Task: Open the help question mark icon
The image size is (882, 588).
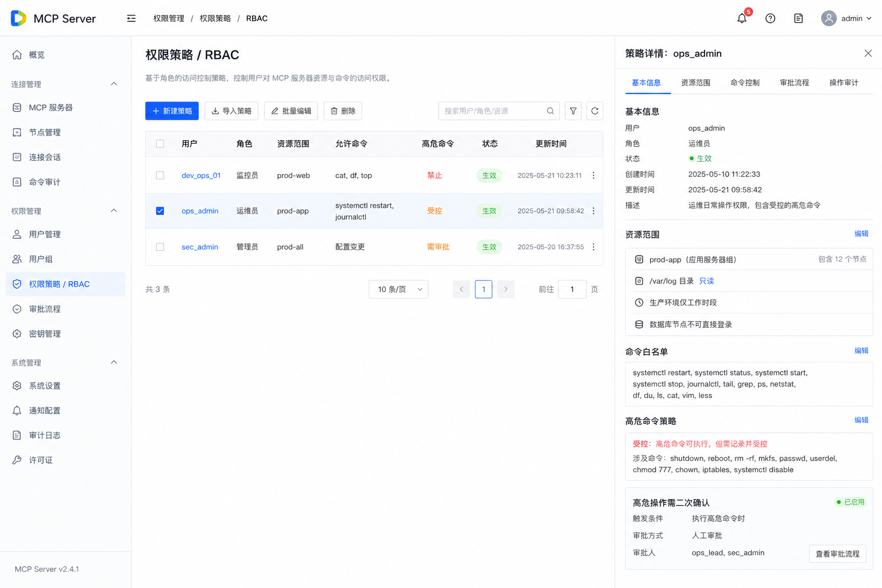Action: tap(771, 18)
